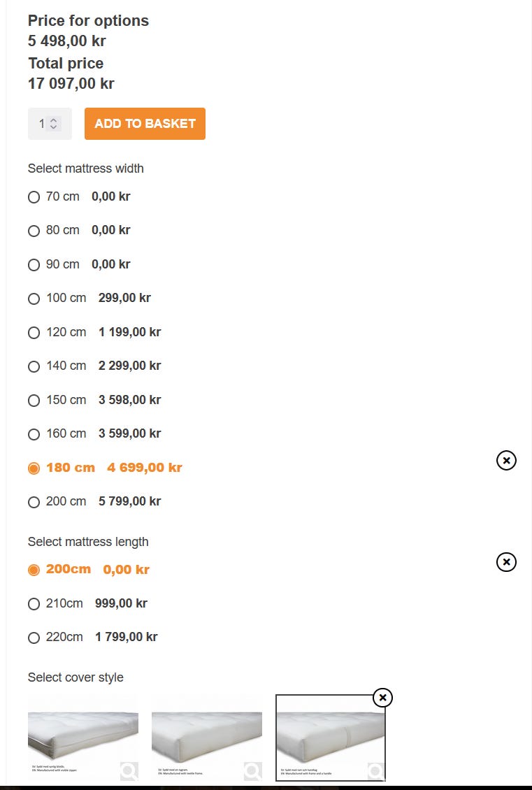This screenshot has width=532, height=790.
Task: Select the visible zipper cover thumbnail
Action: coord(82,734)
